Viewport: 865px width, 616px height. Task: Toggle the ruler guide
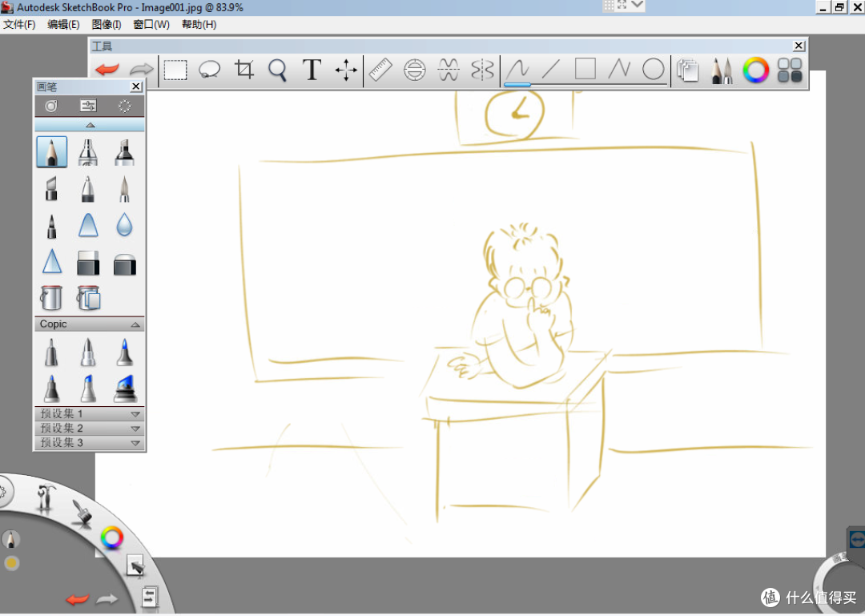point(380,70)
